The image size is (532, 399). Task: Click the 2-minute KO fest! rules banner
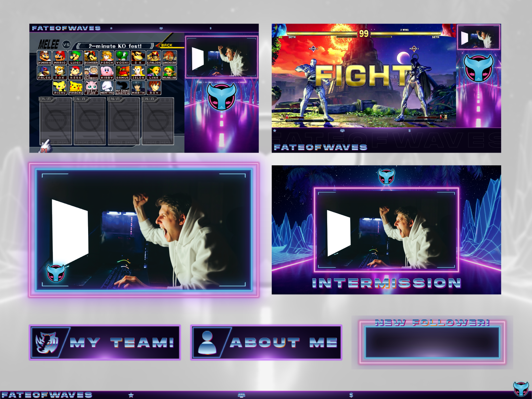(x=115, y=46)
